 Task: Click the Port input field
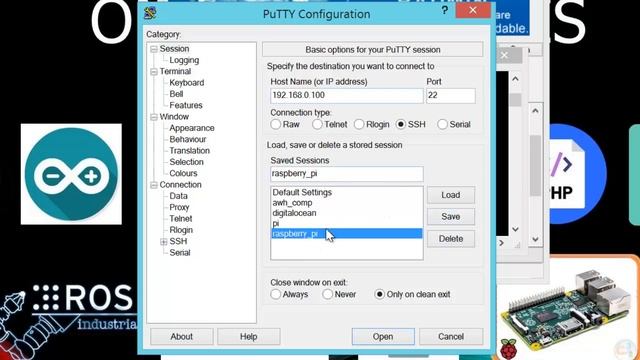[451, 96]
